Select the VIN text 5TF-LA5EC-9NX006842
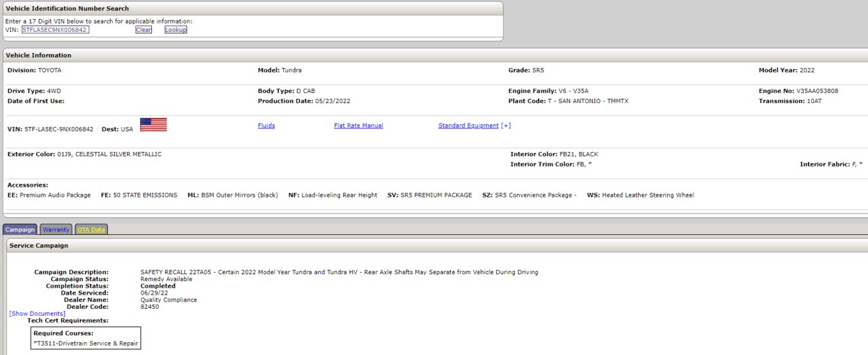Screen dimensions: 868x355 click(59, 128)
